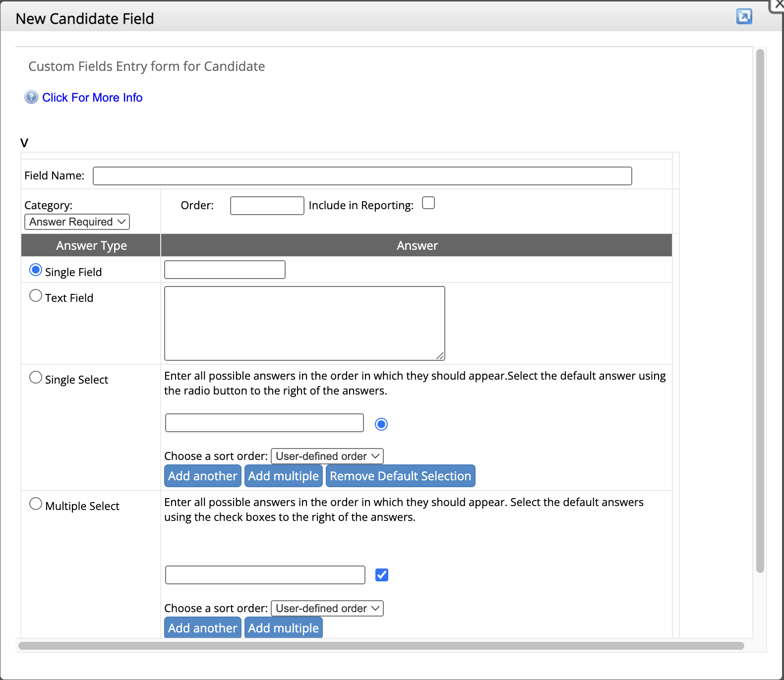Close the New Candidate Field dialog
The width and height of the screenshot is (784, 680).
779,4
